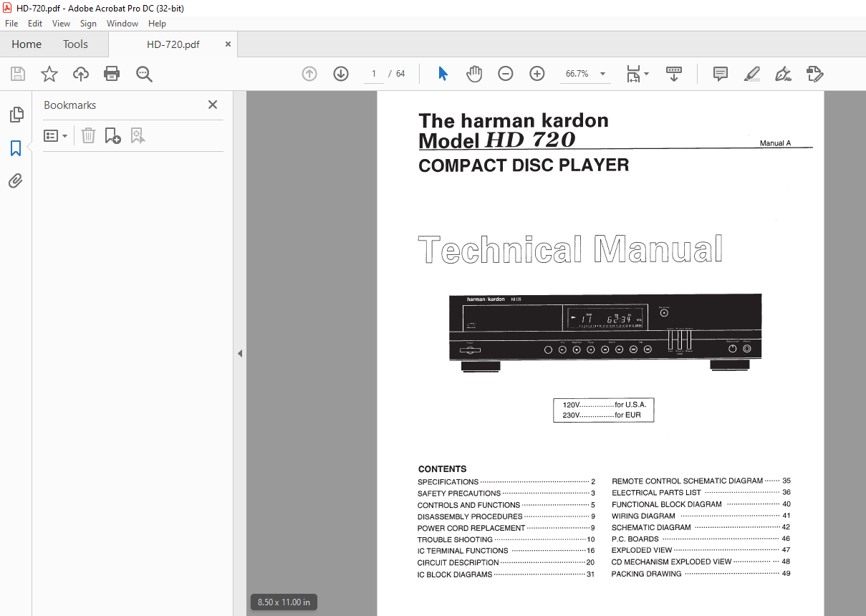Screen dimensions: 866x616
Task: Click the Save file icon
Action: tap(18, 74)
